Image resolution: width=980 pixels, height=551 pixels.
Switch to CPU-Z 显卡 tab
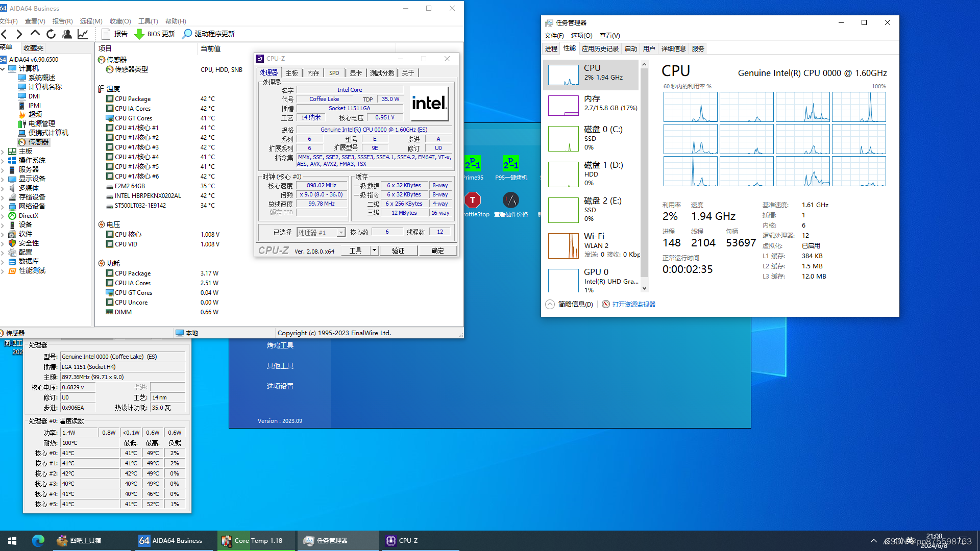356,73
